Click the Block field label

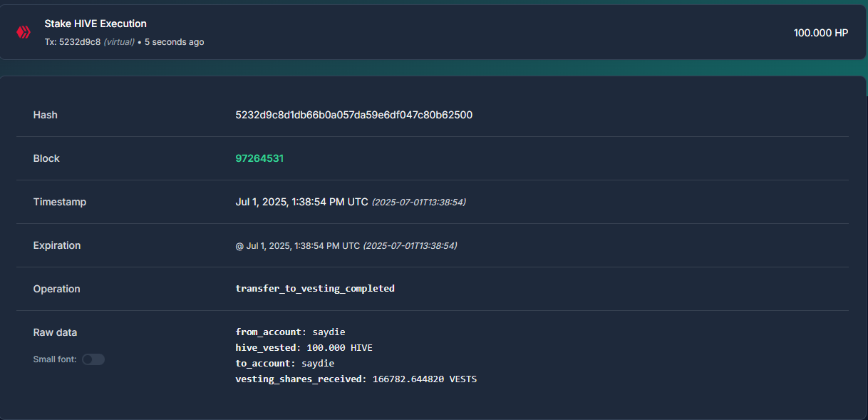click(46, 158)
